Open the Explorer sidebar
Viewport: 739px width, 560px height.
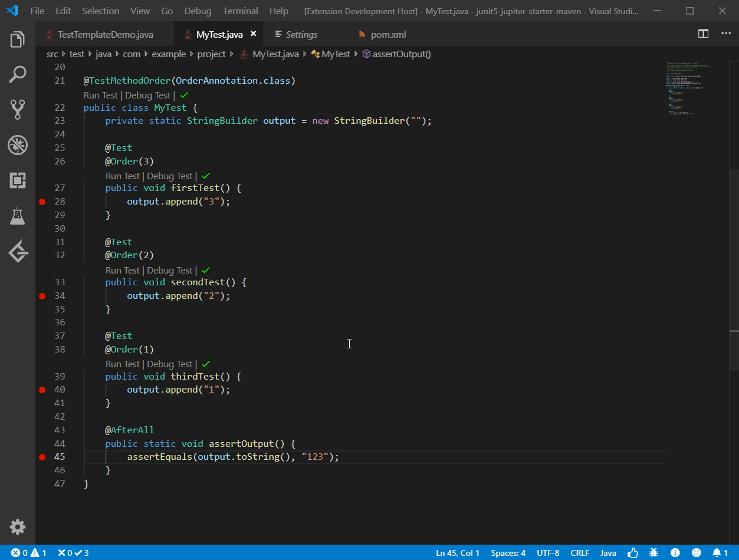tap(17, 38)
